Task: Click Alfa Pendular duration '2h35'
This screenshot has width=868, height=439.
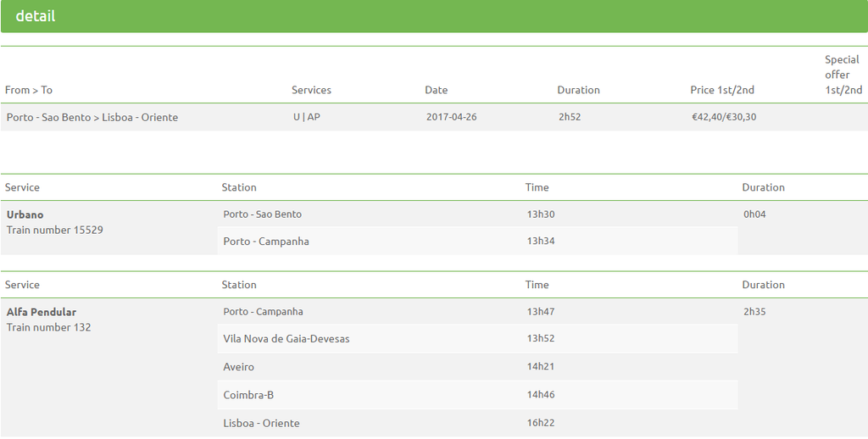Action: (754, 312)
